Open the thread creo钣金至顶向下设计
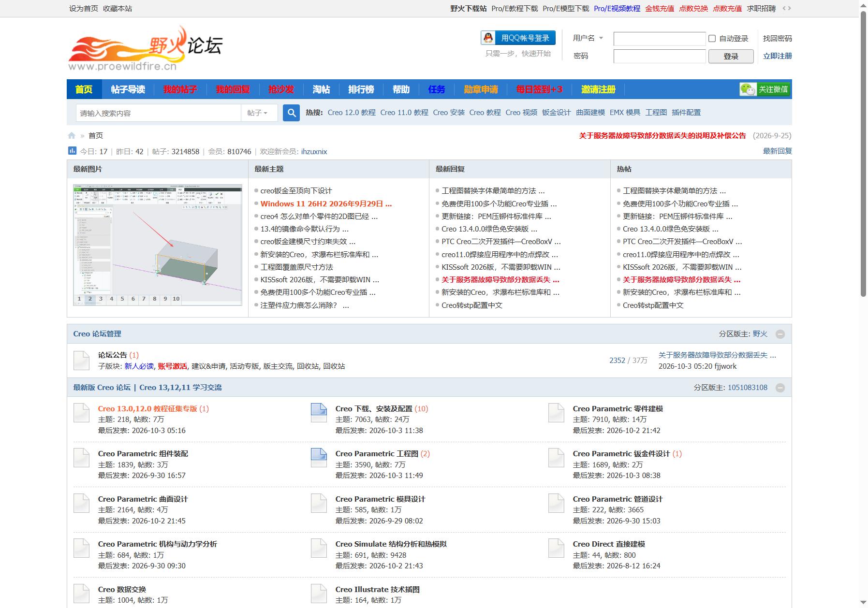Image resolution: width=868 pixels, height=608 pixels. tap(296, 191)
